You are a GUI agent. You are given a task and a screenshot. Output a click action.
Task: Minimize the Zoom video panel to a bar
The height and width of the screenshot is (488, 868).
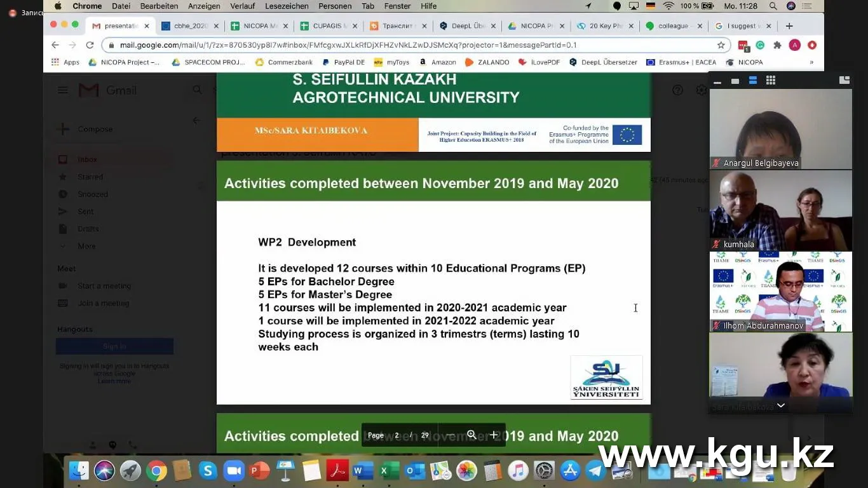click(x=717, y=81)
